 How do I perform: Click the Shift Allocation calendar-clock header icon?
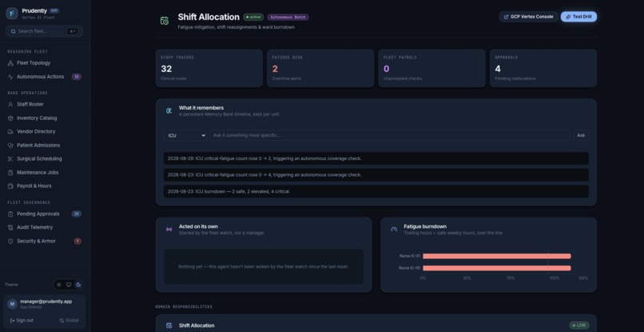[x=165, y=21]
